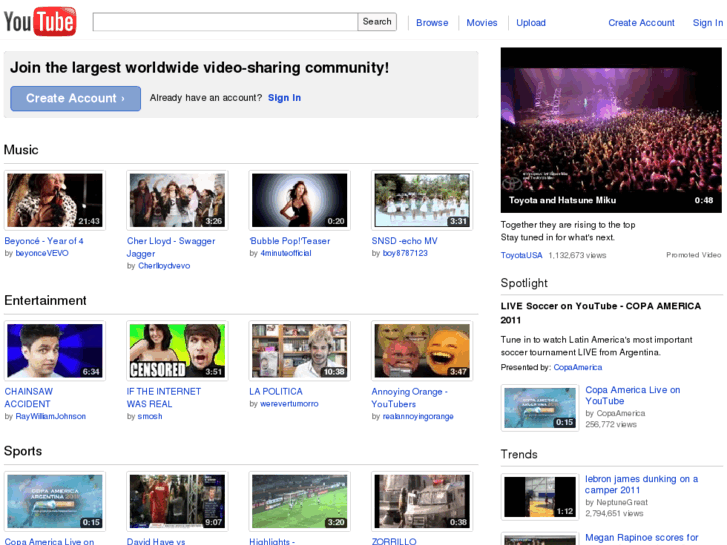Click the Sports section heading
The image size is (727, 545).
pos(23,451)
